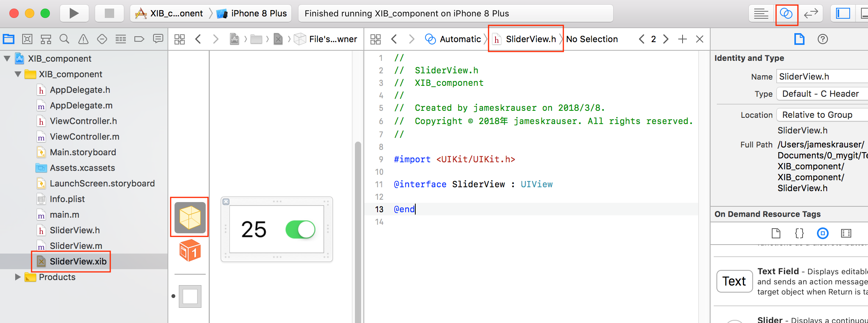Show the File inspector
This screenshot has width=868, height=323.
(799, 39)
